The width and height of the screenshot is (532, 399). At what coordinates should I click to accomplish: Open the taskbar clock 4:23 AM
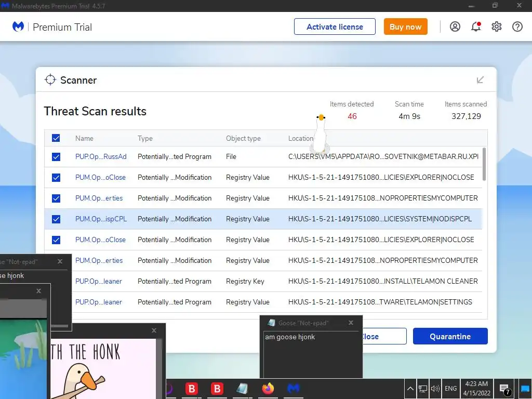(476, 389)
